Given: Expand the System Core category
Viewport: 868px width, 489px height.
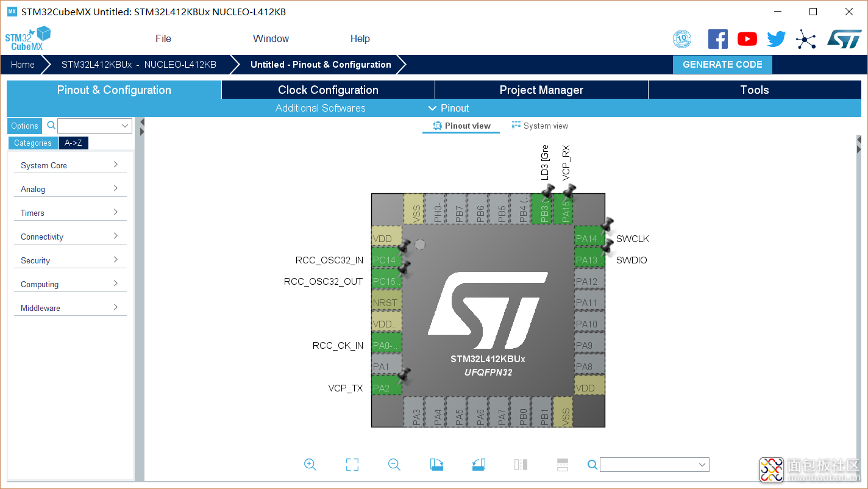Looking at the screenshot, I should (70, 165).
